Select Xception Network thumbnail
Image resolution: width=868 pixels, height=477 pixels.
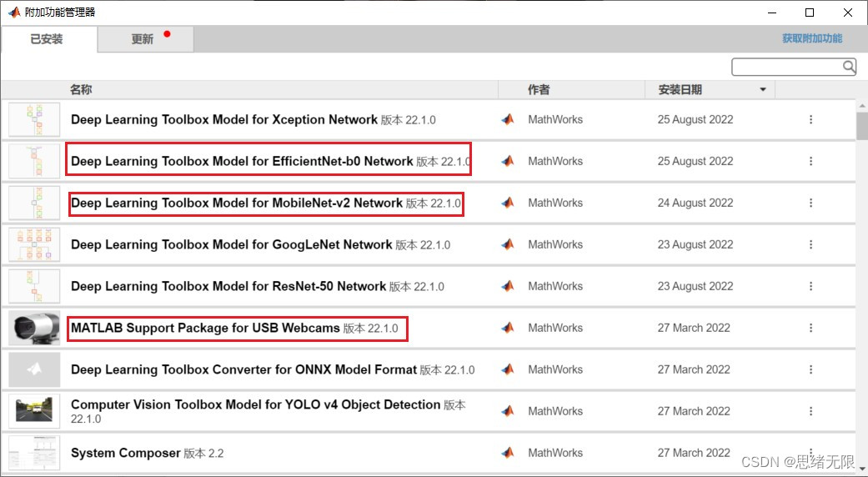click(34, 119)
